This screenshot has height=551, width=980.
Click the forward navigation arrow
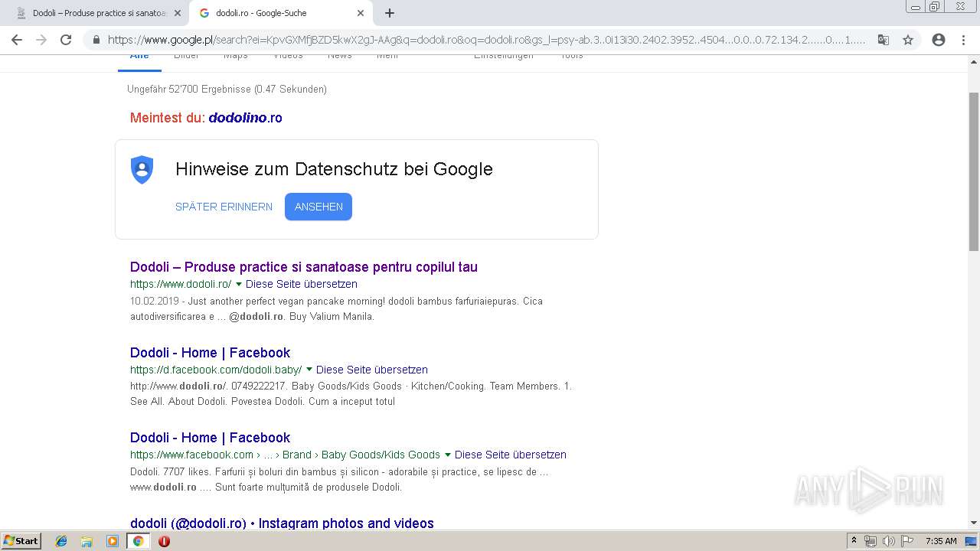click(x=41, y=40)
